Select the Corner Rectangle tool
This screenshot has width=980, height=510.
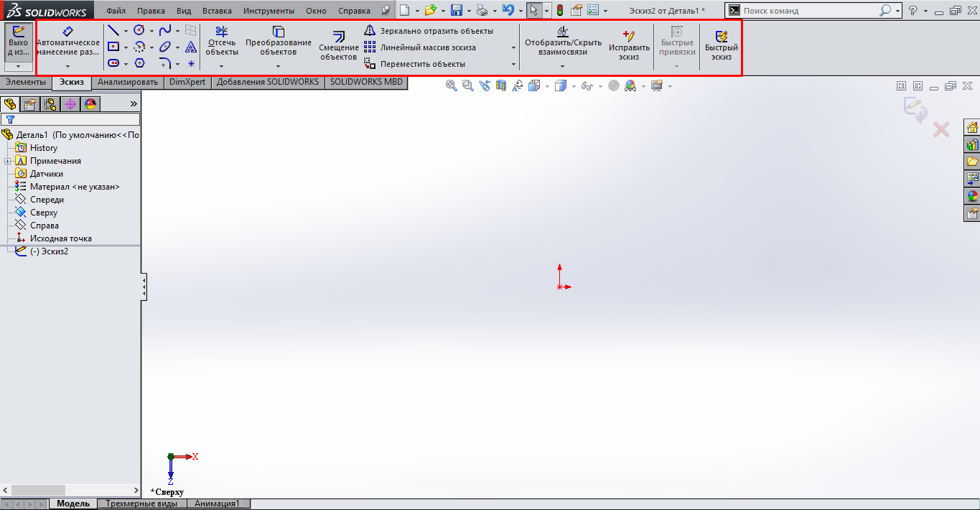point(113,47)
